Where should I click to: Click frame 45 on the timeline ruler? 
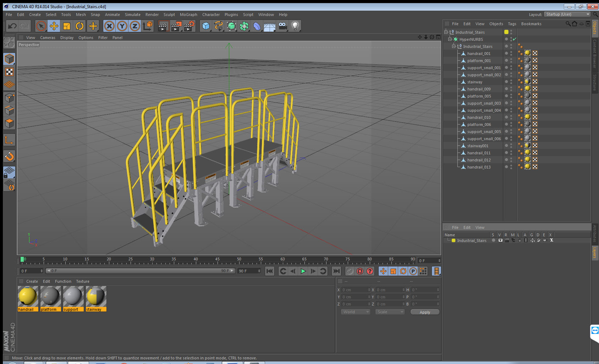[x=217, y=260]
